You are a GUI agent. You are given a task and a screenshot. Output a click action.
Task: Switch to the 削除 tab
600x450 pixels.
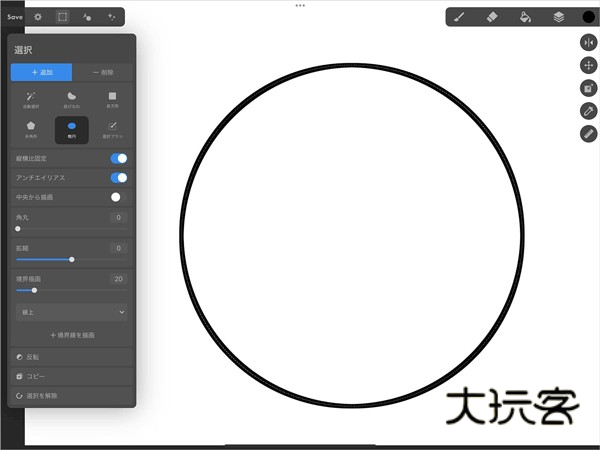pos(102,72)
